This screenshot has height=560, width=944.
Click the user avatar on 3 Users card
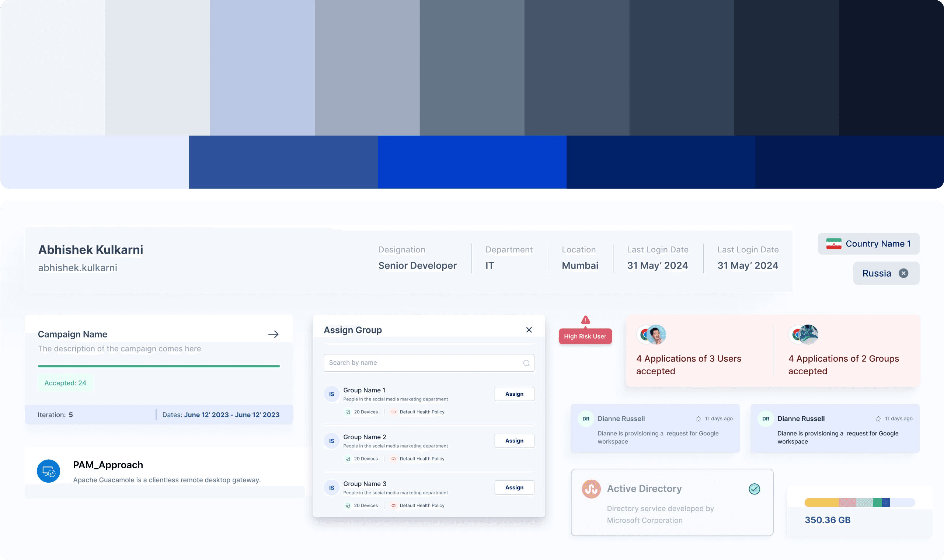pos(656,334)
